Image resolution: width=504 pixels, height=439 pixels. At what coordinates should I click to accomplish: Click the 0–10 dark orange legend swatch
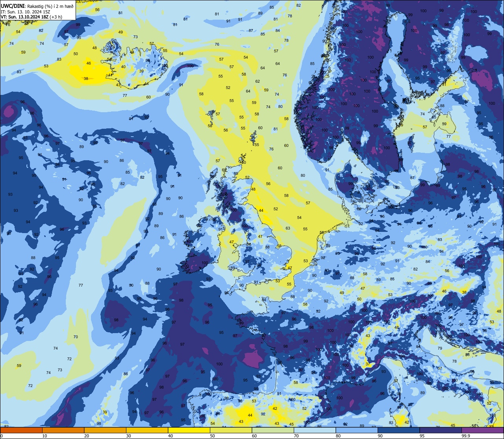click(x=21, y=430)
